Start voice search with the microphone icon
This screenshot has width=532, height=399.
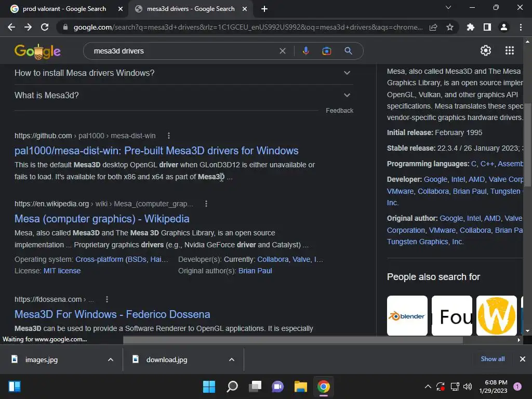(x=305, y=51)
